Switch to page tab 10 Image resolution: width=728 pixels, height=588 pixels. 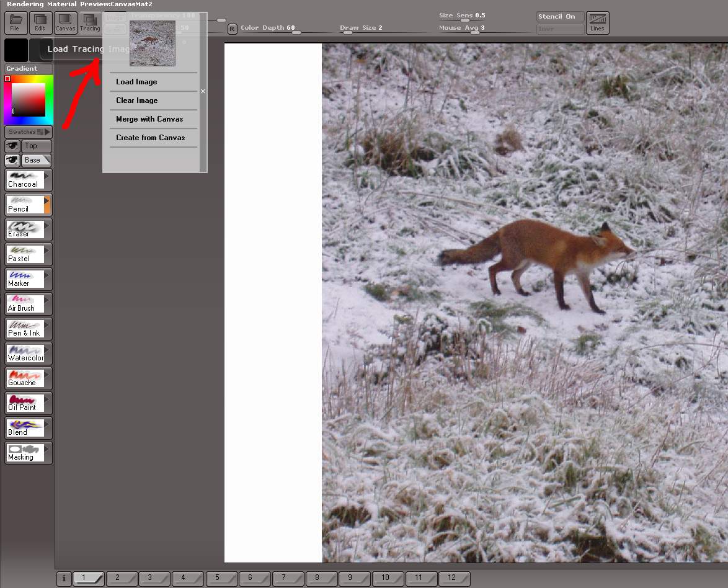coord(388,578)
